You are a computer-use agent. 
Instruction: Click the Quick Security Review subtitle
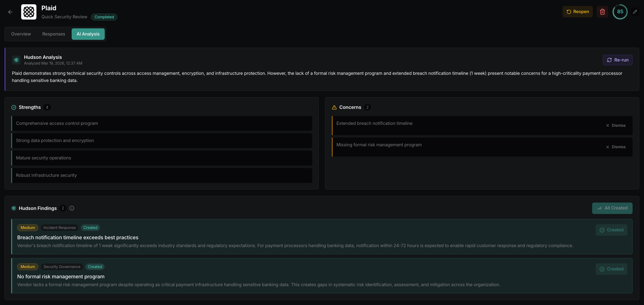coord(64,17)
